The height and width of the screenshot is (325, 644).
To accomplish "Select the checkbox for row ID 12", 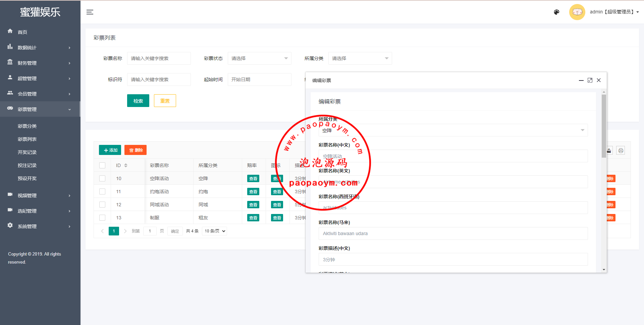I will (102, 205).
